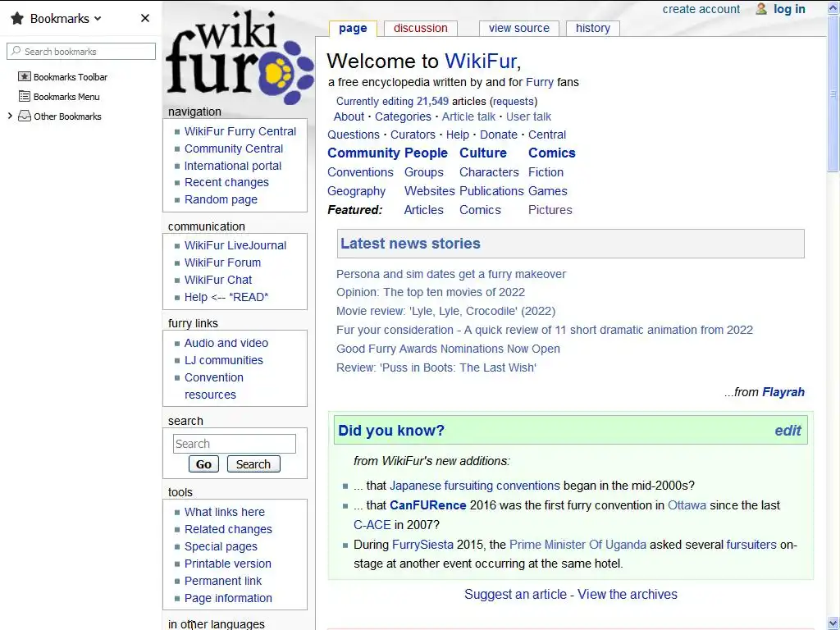Open WikiFur Furry Central navigation link
The width and height of the screenshot is (840, 630).
pyautogui.click(x=240, y=131)
